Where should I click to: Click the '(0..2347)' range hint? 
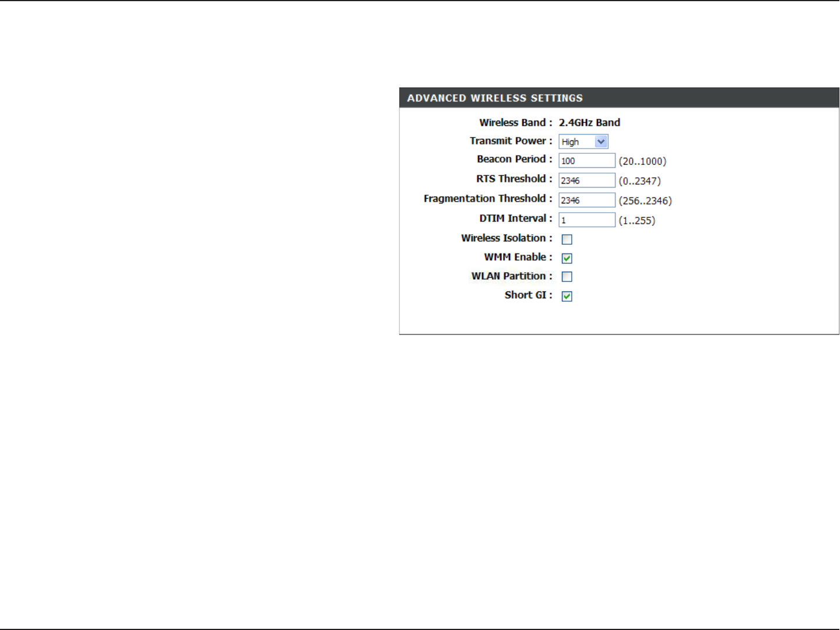point(639,181)
